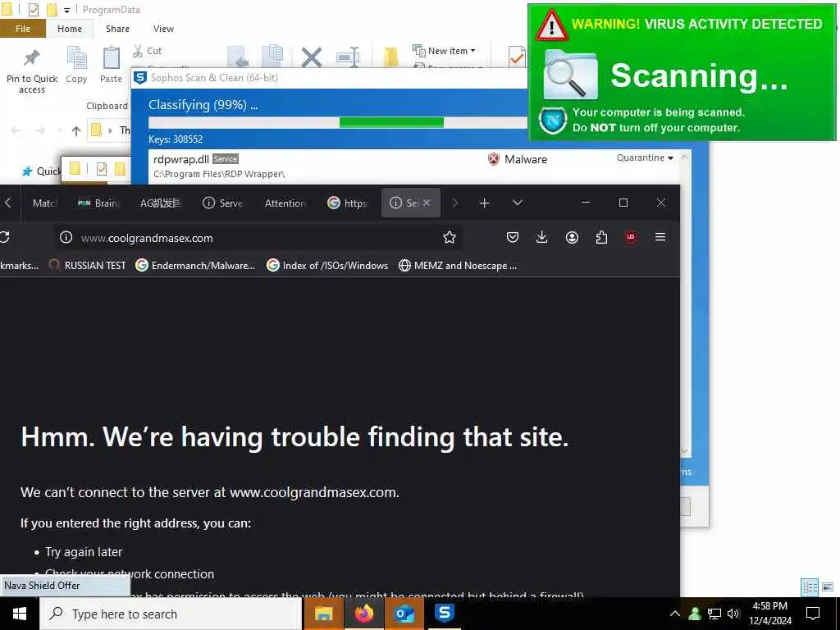This screenshot has height=630, width=840.
Task: Open Outlook from taskbar
Action: [x=404, y=614]
